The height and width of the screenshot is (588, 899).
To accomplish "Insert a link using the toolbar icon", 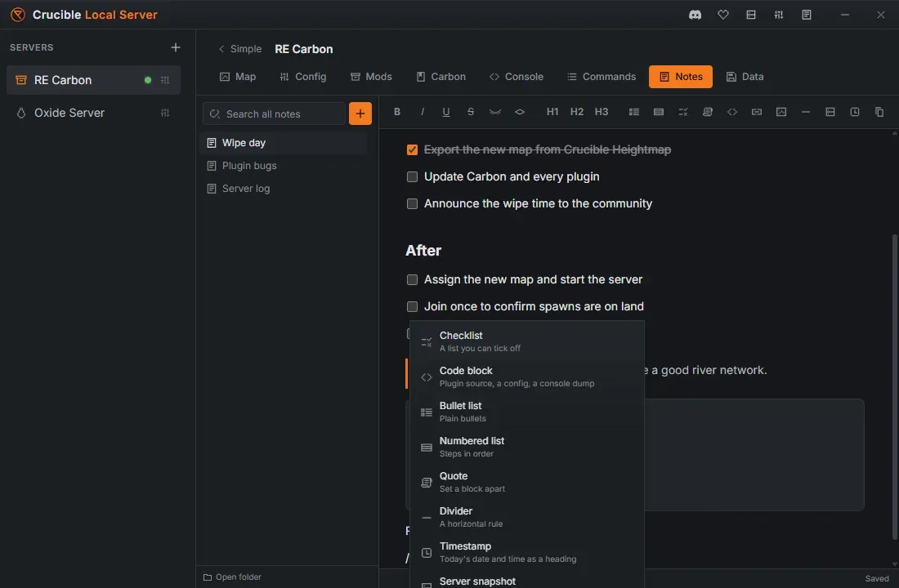I will pos(757,112).
